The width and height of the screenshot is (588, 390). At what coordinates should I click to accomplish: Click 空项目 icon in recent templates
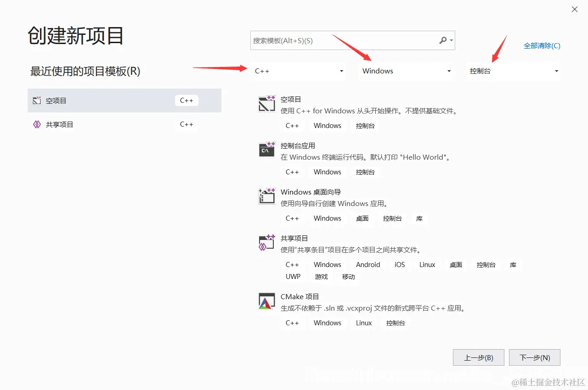pos(36,100)
